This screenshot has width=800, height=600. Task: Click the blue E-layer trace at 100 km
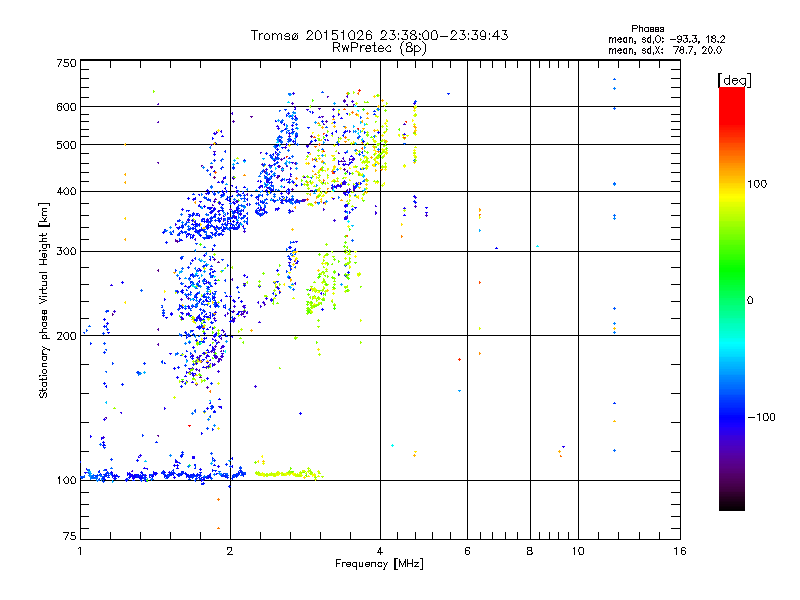163,475
